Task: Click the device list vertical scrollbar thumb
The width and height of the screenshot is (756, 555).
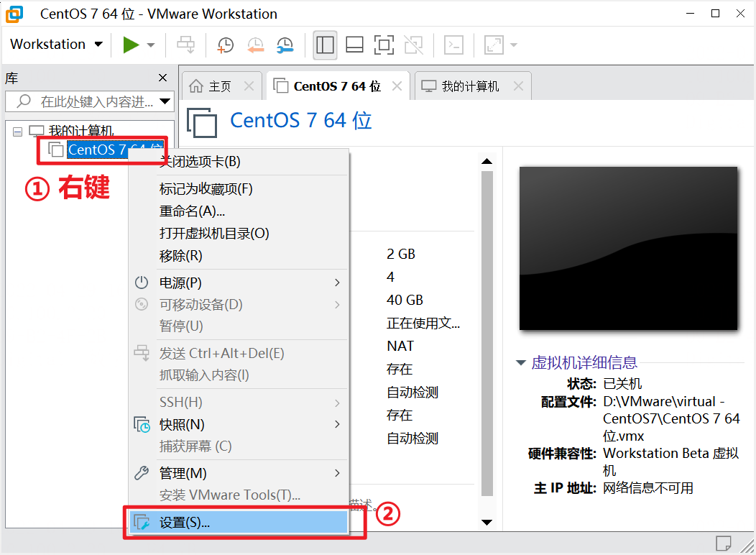Action: click(x=487, y=333)
